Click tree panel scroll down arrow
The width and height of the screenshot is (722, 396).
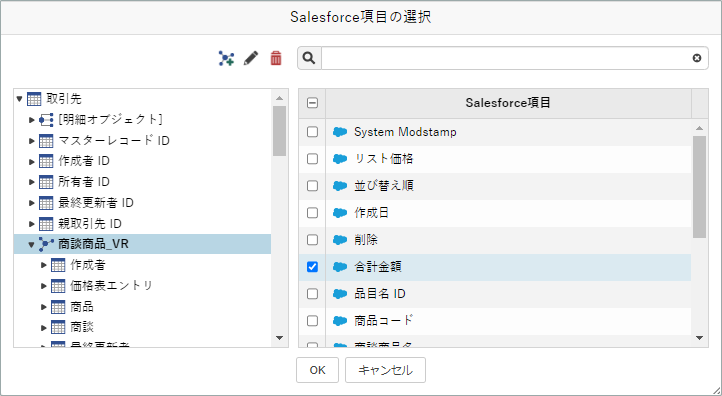(x=279, y=338)
